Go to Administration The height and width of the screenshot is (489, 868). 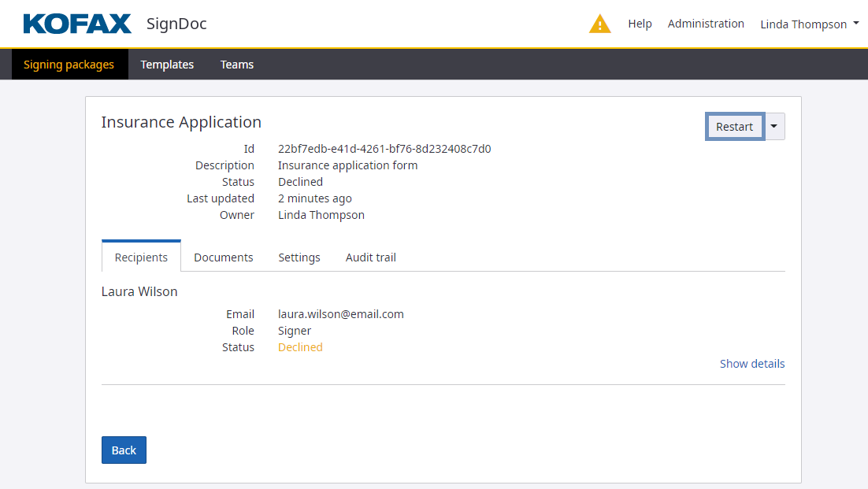(x=705, y=24)
